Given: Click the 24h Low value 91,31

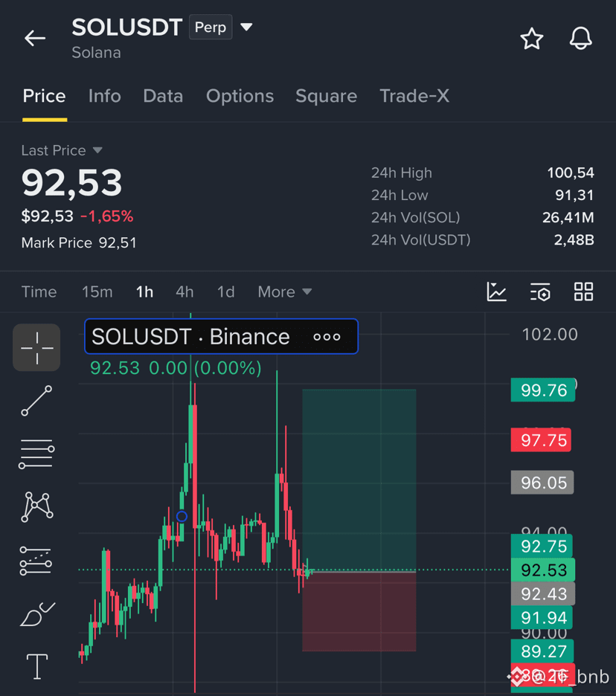Looking at the screenshot, I should point(574,195).
